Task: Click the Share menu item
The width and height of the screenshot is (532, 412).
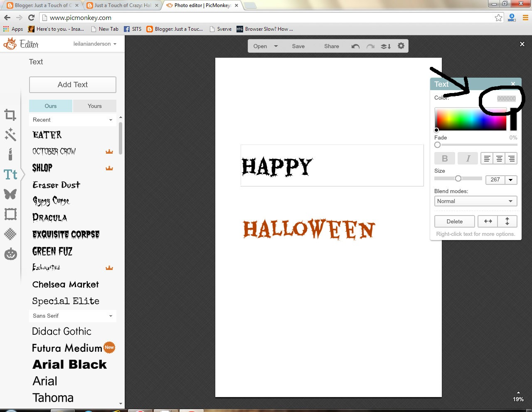Action: (332, 46)
